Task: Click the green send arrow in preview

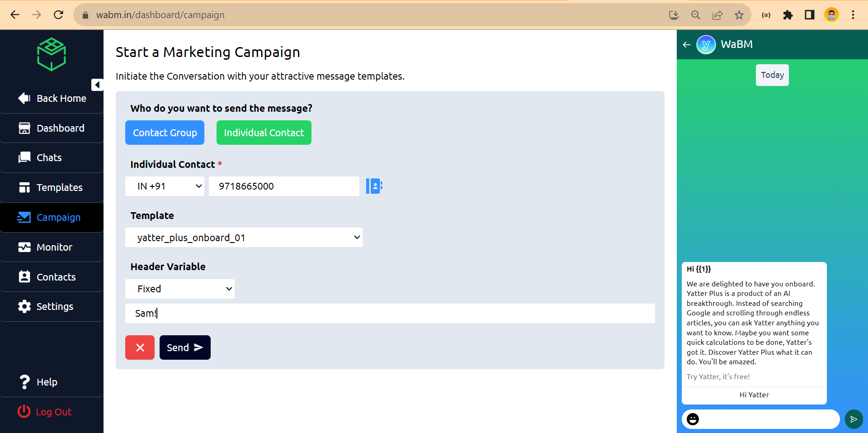Action: click(x=854, y=419)
